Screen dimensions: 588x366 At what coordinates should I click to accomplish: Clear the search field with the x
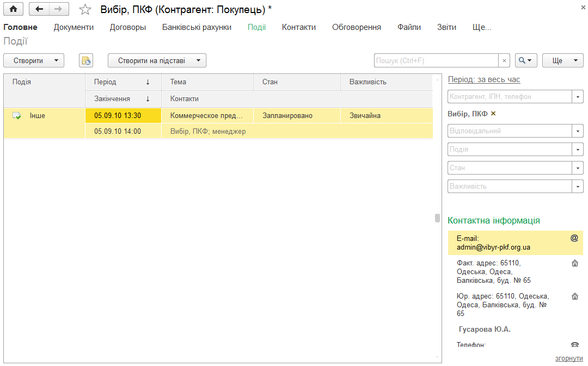tap(504, 60)
